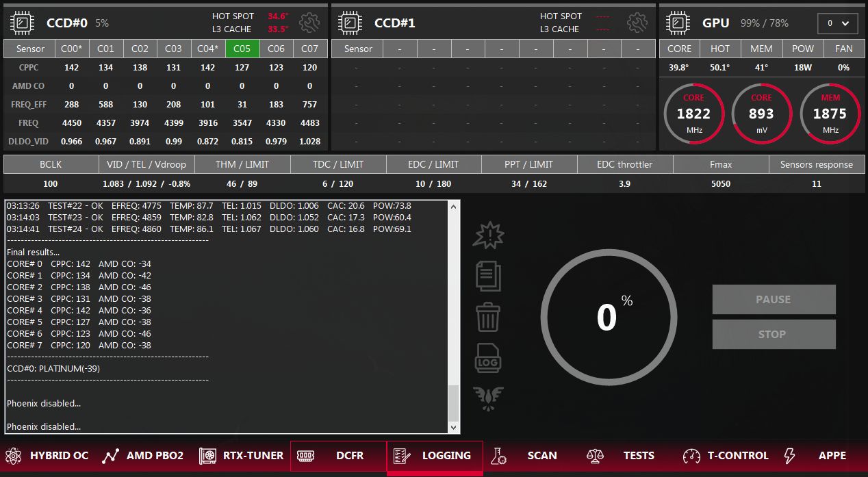
Task: Open the LOG file icon
Action: pyautogui.click(x=488, y=359)
